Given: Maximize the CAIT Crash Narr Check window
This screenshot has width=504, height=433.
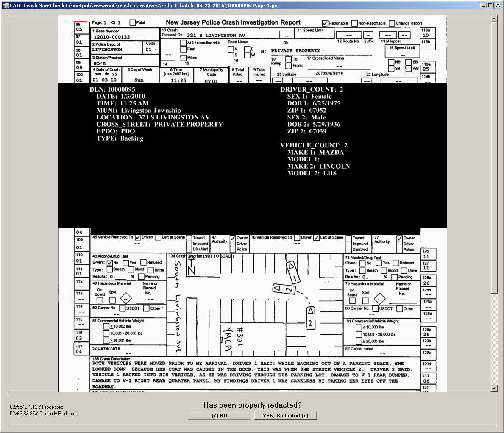Looking at the screenshot, I should tap(490, 6).
